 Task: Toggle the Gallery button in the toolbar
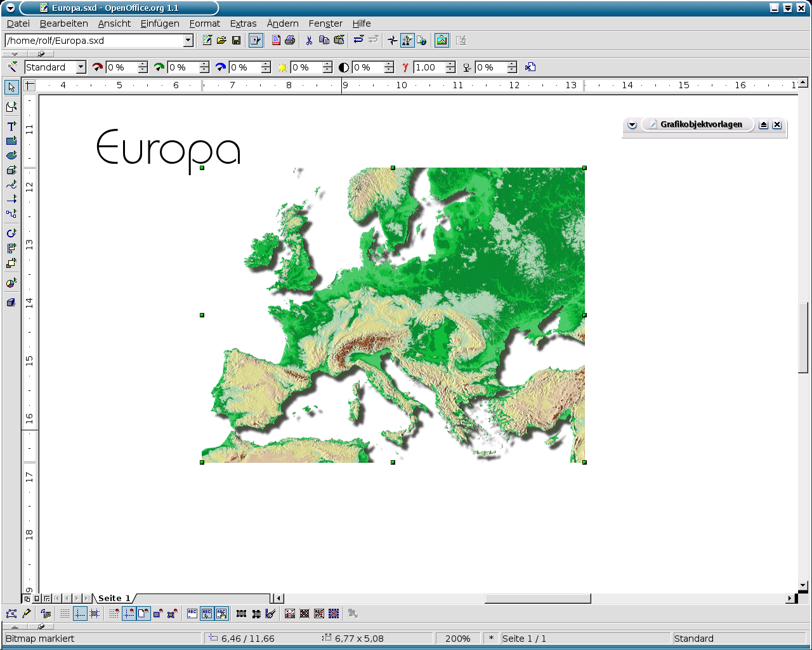(442, 41)
